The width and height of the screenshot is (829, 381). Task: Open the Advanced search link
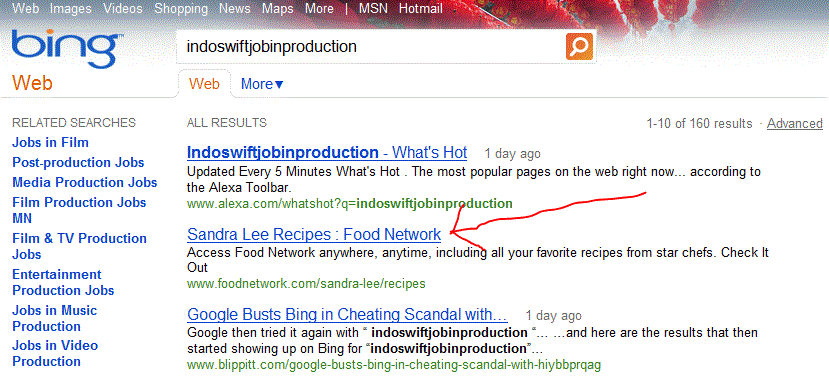[795, 124]
